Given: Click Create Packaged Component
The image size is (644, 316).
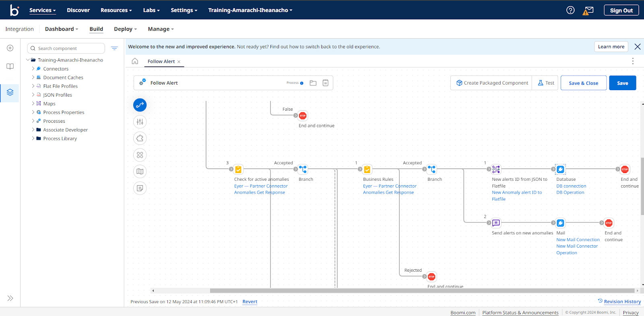Looking at the screenshot, I should point(492,83).
